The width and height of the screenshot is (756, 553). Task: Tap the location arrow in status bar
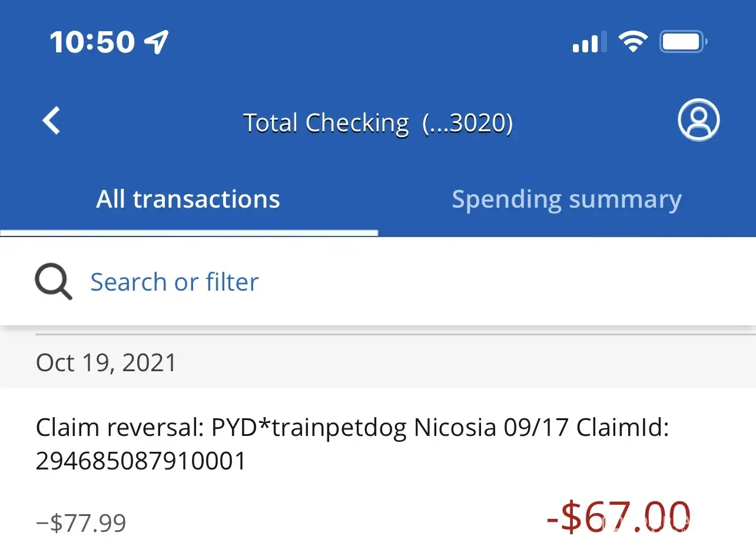157,42
